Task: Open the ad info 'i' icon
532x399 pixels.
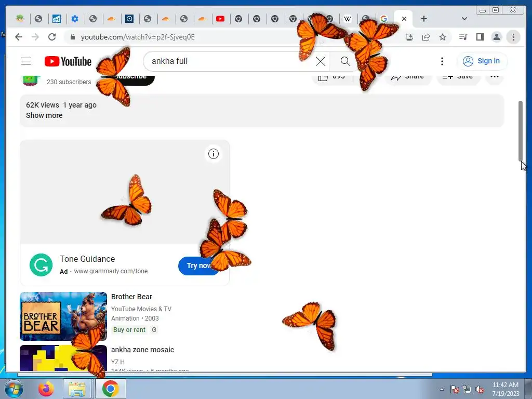Action: pyautogui.click(x=214, y=154)
